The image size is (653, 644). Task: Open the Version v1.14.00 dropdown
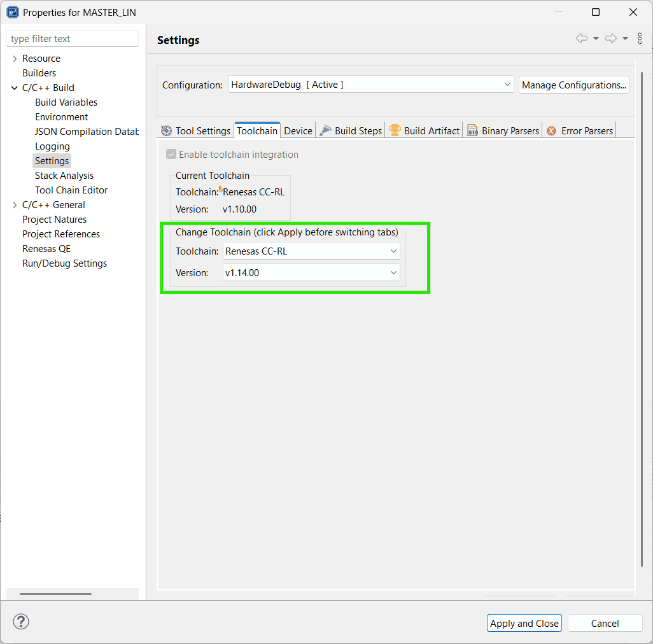pos(311,272)
